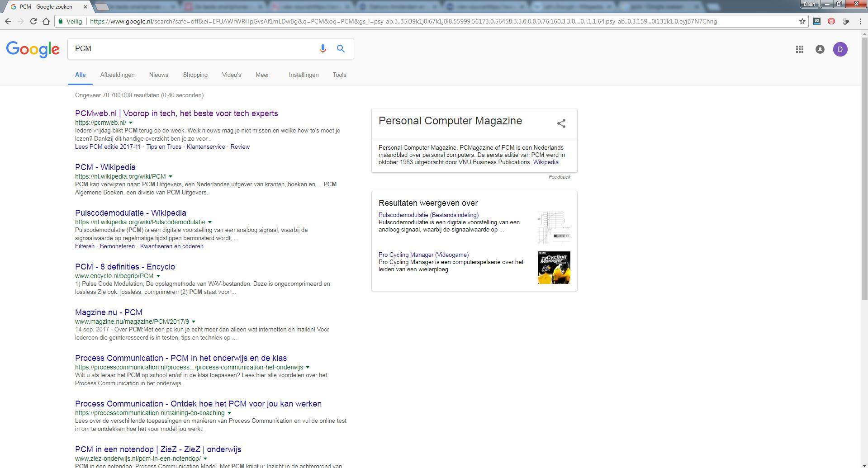Follow the Filteren sitelink
The height and width of the screenshot is (468, 868).
(85, 246)
